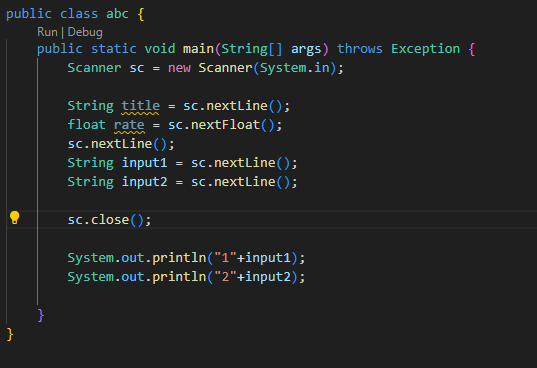Click the 'main' method name
The width and height of the screenshot is (537, 368).
(198, 49)
